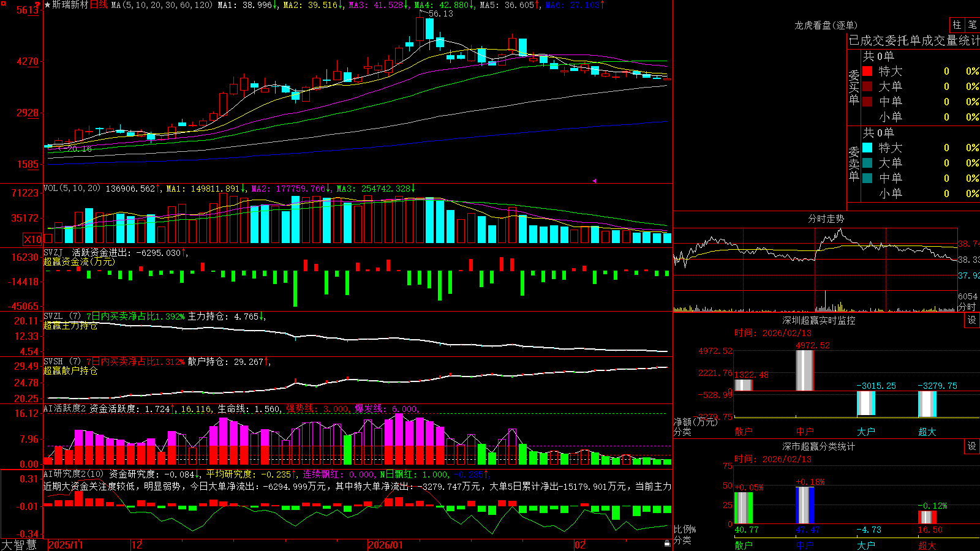The image size is (980, 551).
Task: Click the 12 month timeline marker
Action: click(137, 545)
